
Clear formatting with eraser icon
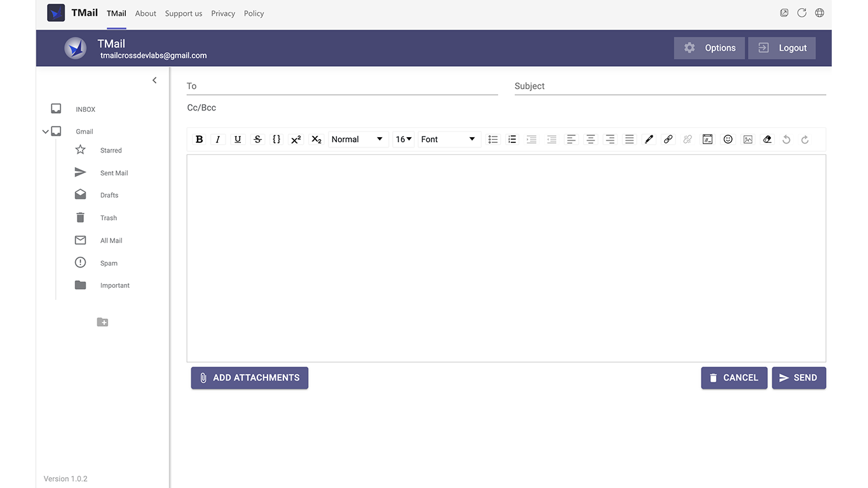click(767, 139)
